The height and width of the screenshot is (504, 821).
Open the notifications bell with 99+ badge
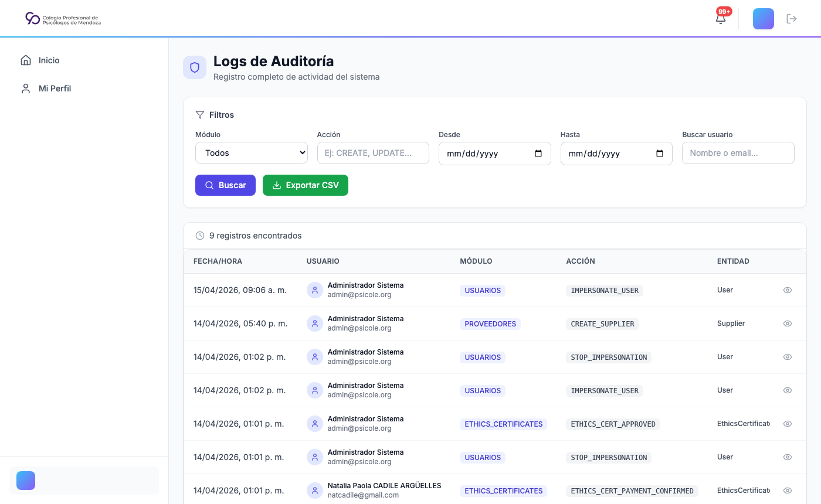(x=721, y=18)
